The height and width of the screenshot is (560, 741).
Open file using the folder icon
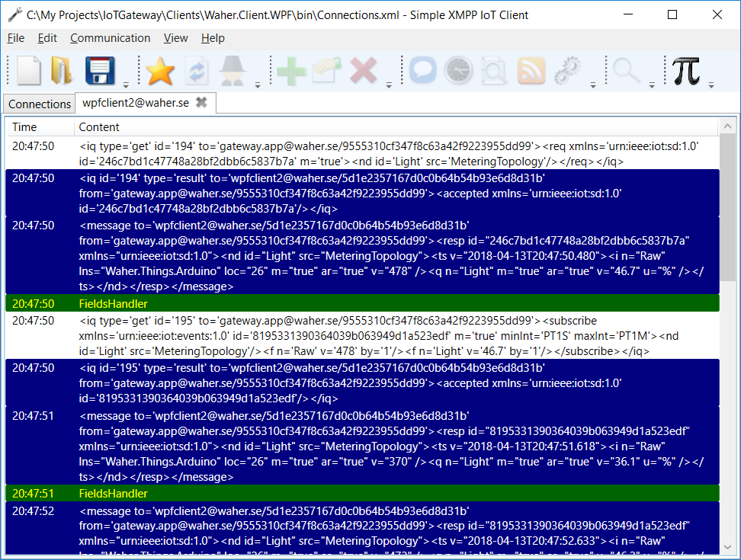(x=61, y=72)
